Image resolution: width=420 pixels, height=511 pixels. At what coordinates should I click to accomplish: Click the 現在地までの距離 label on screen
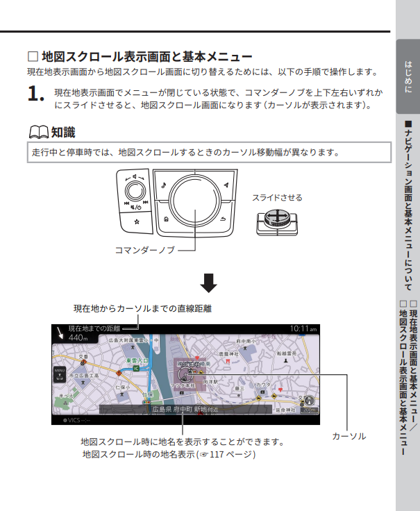coord(94,328)
